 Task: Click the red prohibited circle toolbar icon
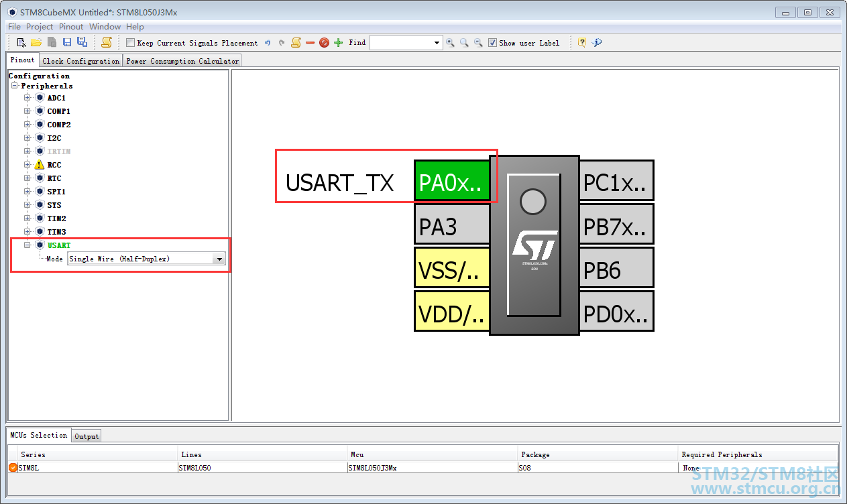tap(324, 42)
